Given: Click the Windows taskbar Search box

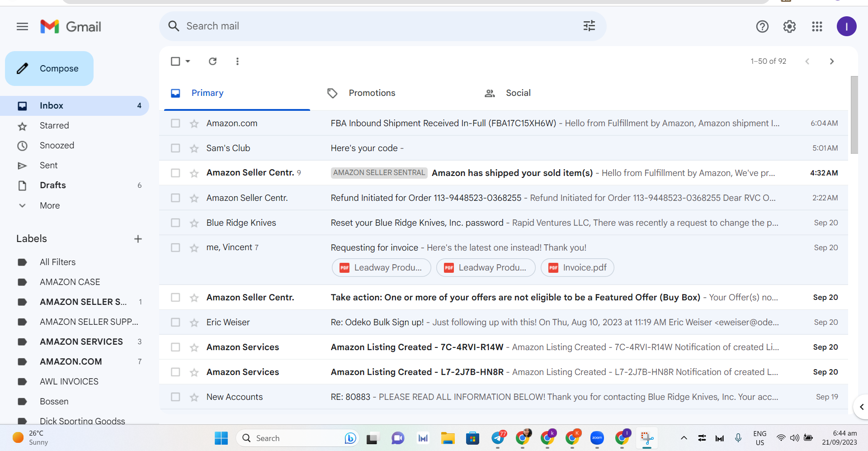Looking at the screenshot, I should tap(297, 438).
